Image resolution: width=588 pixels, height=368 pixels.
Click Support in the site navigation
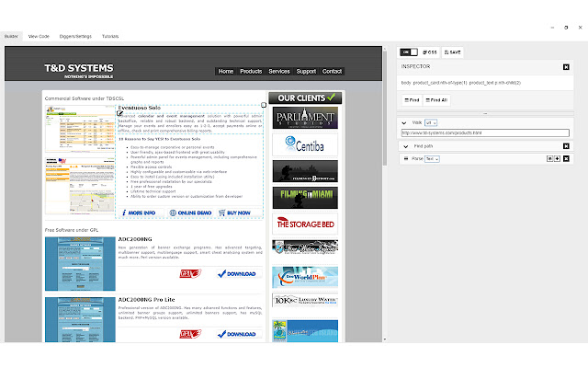coord(306,72)
